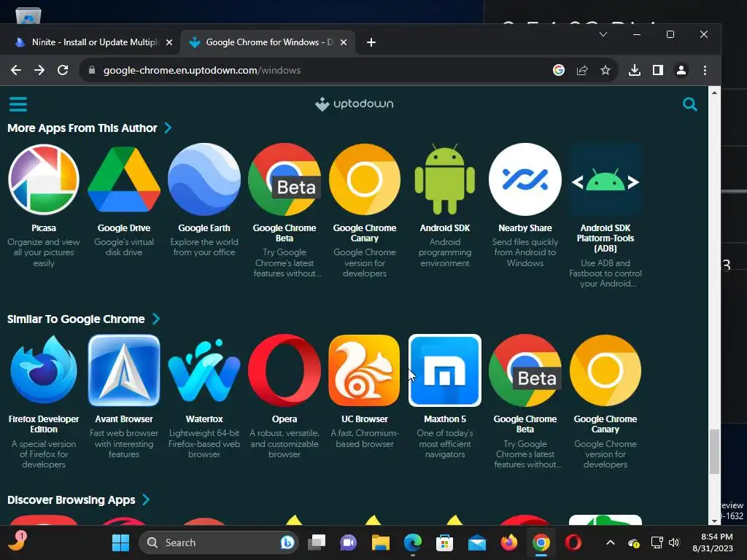The height and width of the screenshot is (560, 747).
Task: Open the Google Drive app icon
Action: click(x=124, y=179)
